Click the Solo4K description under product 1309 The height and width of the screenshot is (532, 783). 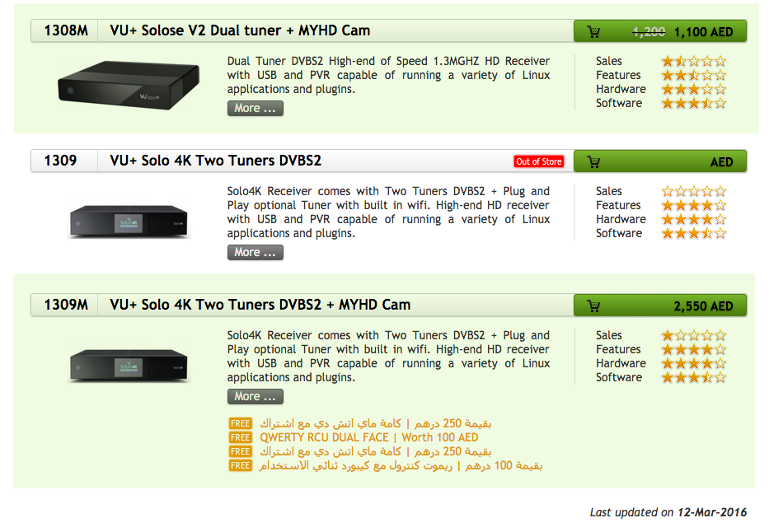tap(388, 212)
